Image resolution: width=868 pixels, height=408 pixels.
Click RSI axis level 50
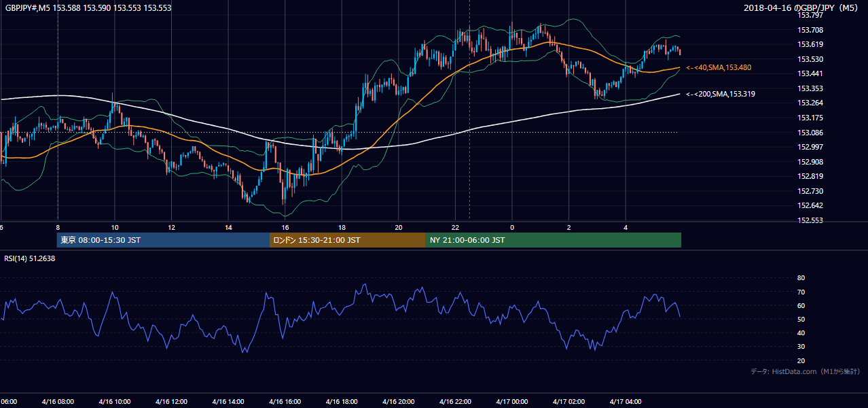coord(801,319)
